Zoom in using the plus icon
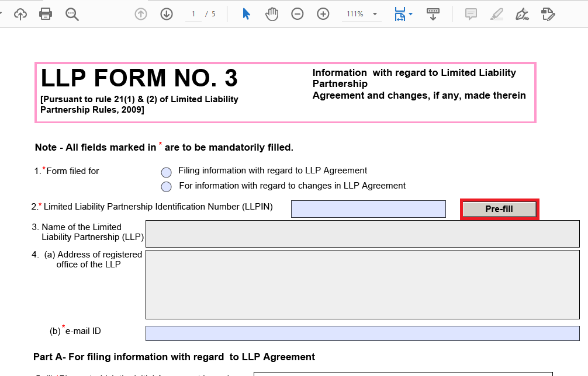Viewport: 588px width, 376px height. [323, 13]
